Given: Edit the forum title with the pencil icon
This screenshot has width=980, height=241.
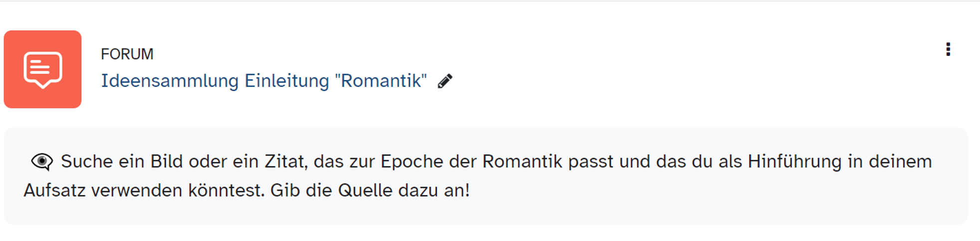Looking at the screenshot, I should pos(445,81).
